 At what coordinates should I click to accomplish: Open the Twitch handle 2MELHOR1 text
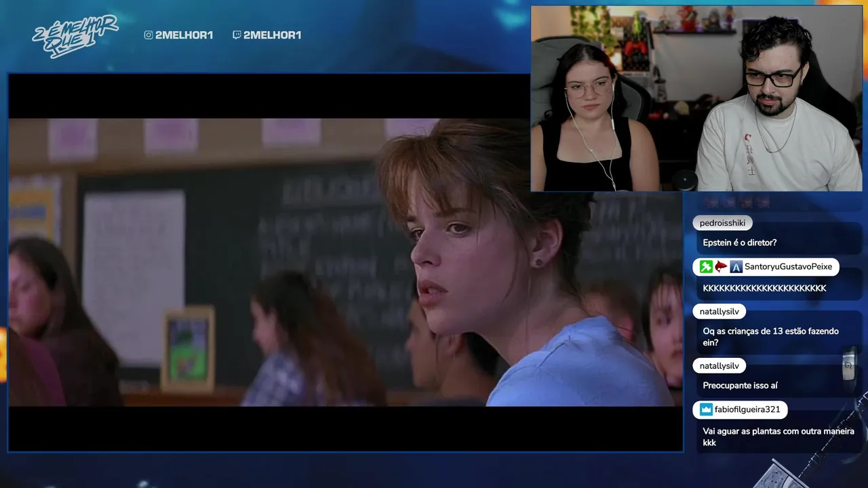pyautogui.click(x=272, y=35)
